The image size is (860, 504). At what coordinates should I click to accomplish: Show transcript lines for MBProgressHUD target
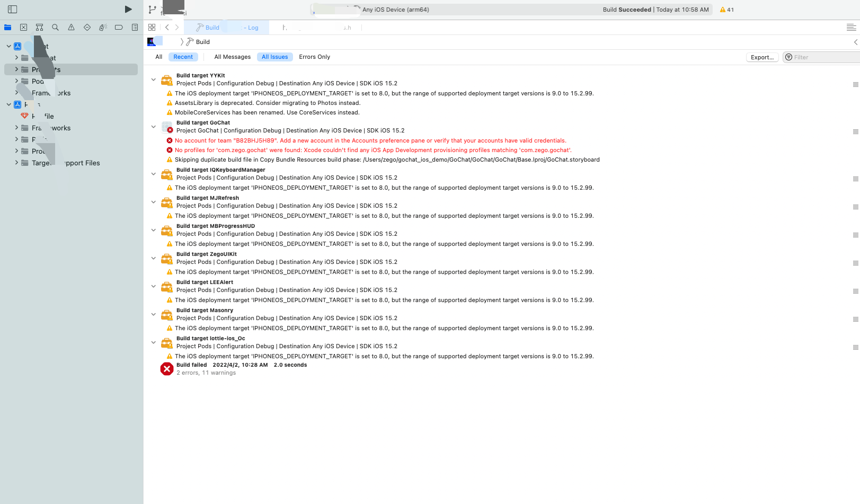(855, 235)
